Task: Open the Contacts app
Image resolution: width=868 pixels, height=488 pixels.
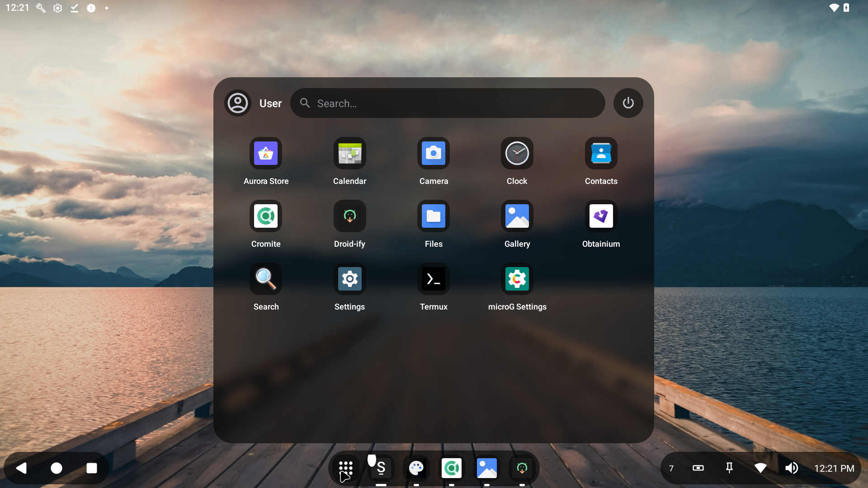Action: 601,153
